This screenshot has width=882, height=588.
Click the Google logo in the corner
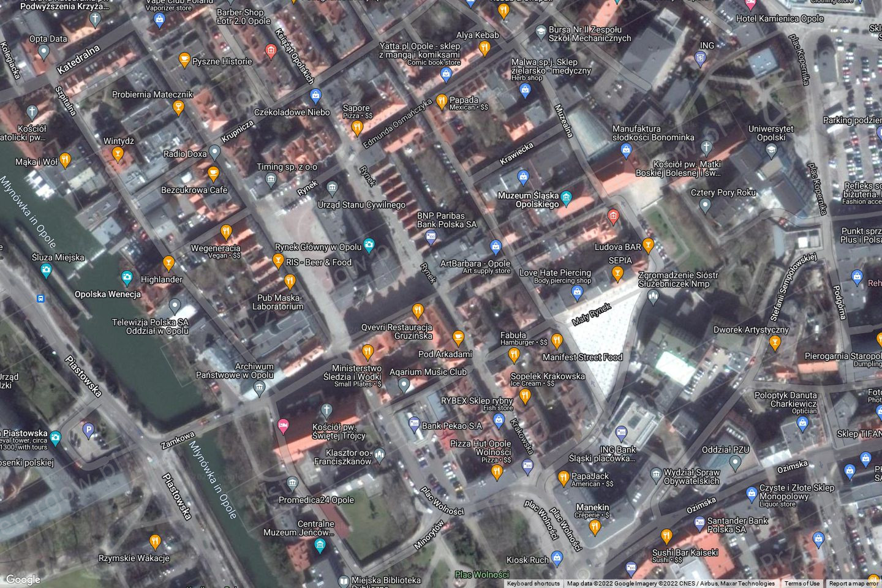(x=23, y=579)
